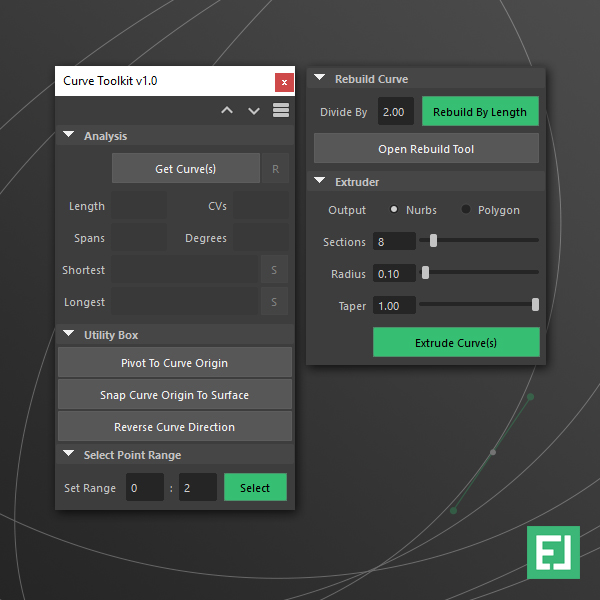
Task: Select the Nurbs output radio button
Action: [x=394, y=209]
